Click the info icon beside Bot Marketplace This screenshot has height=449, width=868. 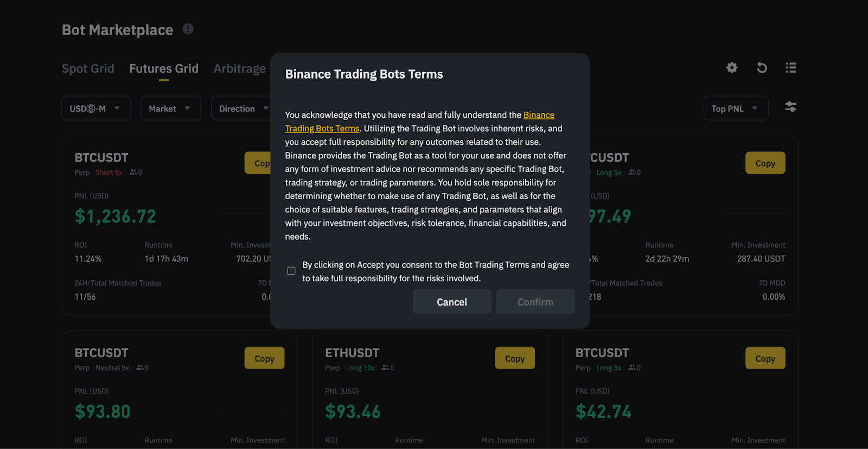click(x=187, y=29)
